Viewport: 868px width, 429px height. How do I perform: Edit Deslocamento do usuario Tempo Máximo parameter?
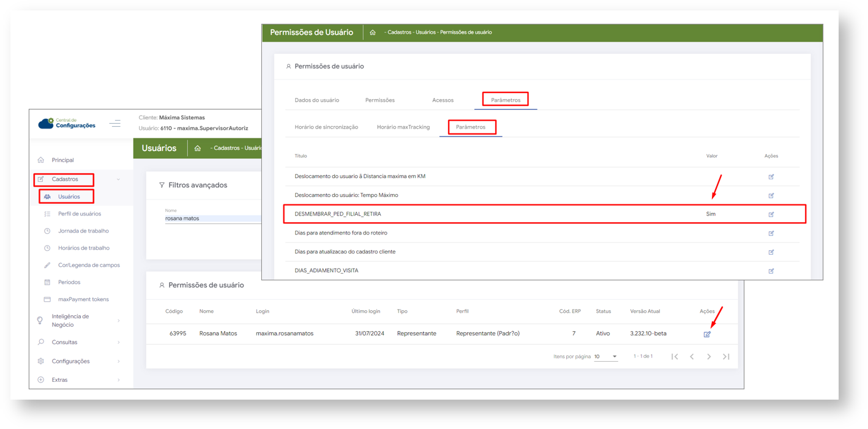tap(771, 196)
